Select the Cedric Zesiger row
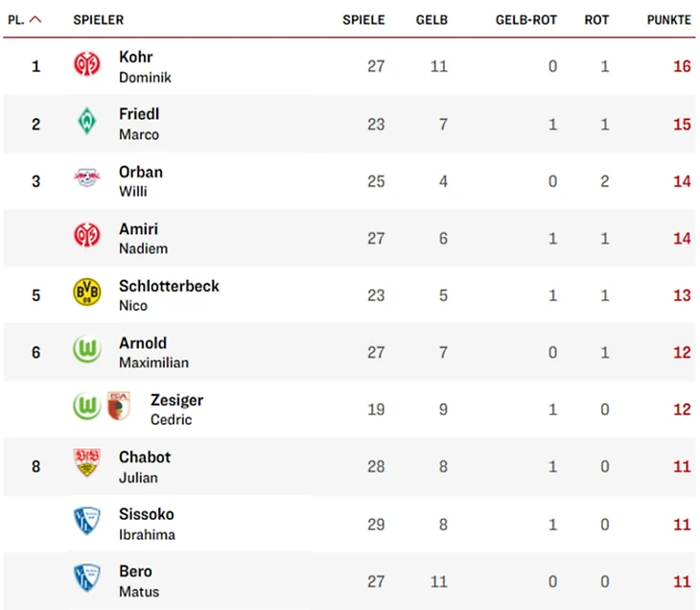Screen dimensions: 700x610 [349, 410]
